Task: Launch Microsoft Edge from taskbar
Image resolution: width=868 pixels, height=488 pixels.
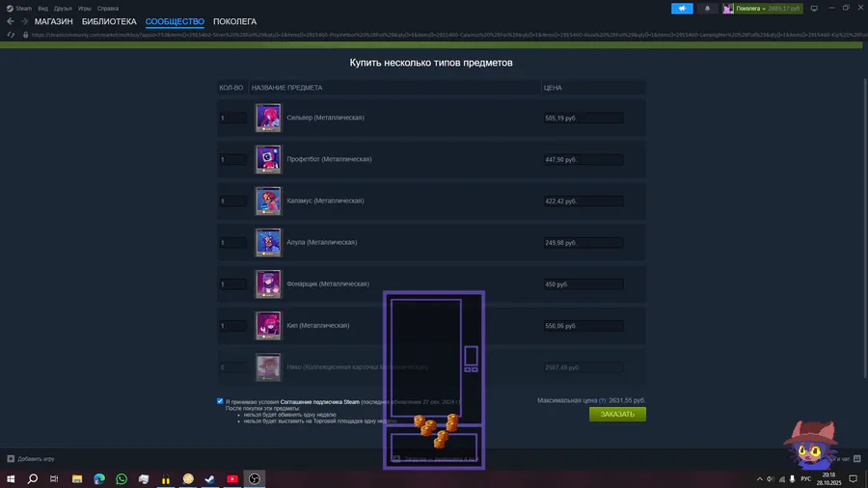Action: click(x=99, y=478)
